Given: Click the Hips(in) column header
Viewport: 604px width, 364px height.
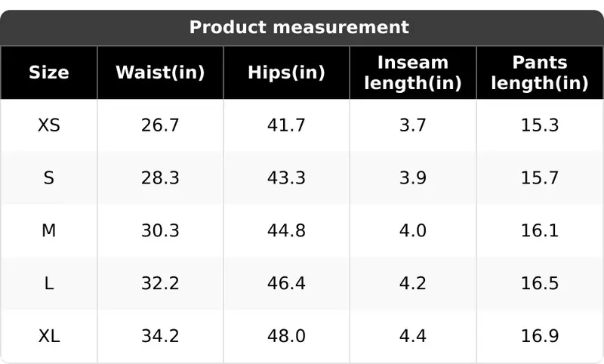Looking at the screenshot, I should pyautogui.click(x=287, y=72).
